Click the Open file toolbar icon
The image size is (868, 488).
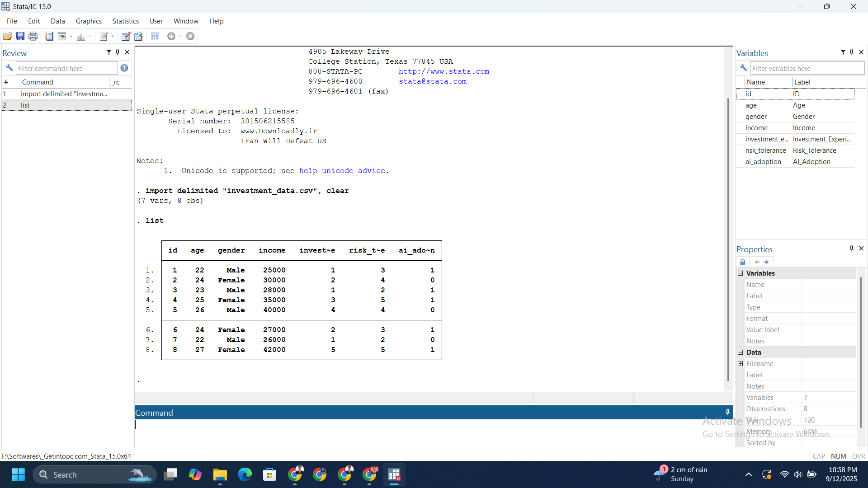(x=7, y=36)
